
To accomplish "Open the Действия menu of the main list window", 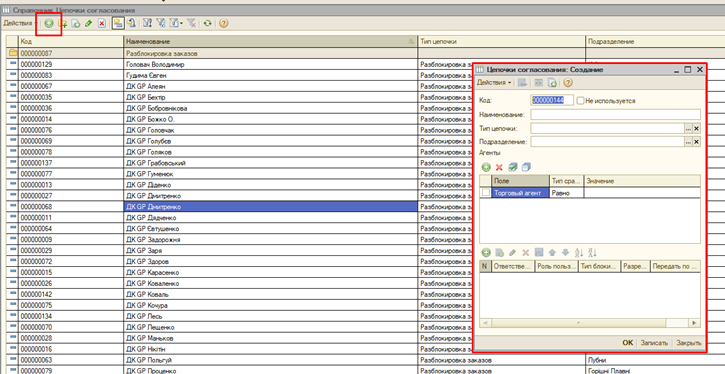I will (18, 23).
